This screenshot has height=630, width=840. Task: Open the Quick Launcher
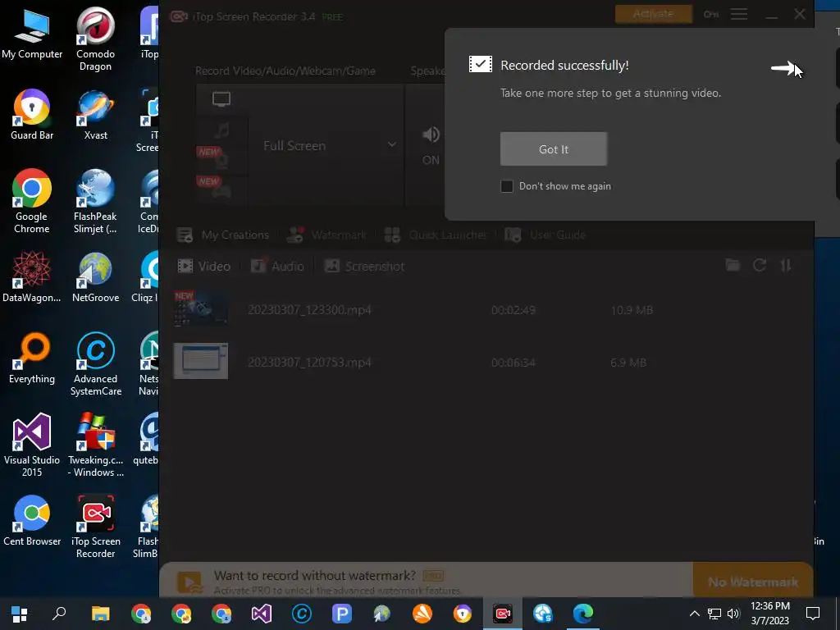[x=436, y=235]
